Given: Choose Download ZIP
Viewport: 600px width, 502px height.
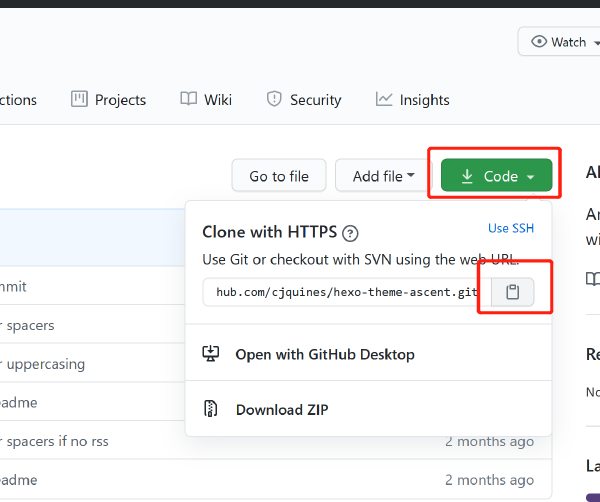Looking at the screenshot, I should click(368, 409).
